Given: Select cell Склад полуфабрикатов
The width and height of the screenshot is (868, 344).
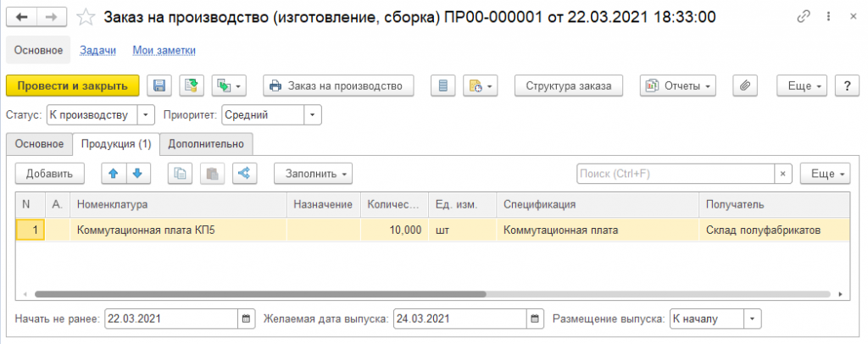Looking at the screenshot, I should click(775, 230).
